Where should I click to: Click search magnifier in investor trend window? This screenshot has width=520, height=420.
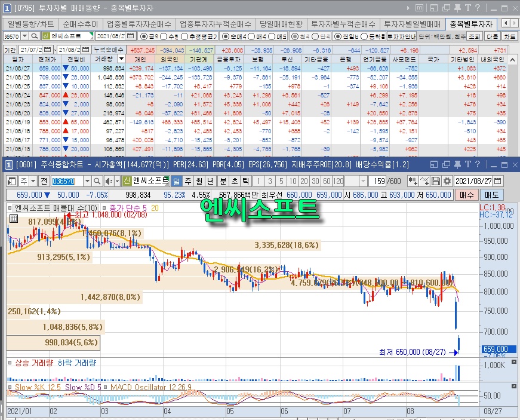click(34, 36)
